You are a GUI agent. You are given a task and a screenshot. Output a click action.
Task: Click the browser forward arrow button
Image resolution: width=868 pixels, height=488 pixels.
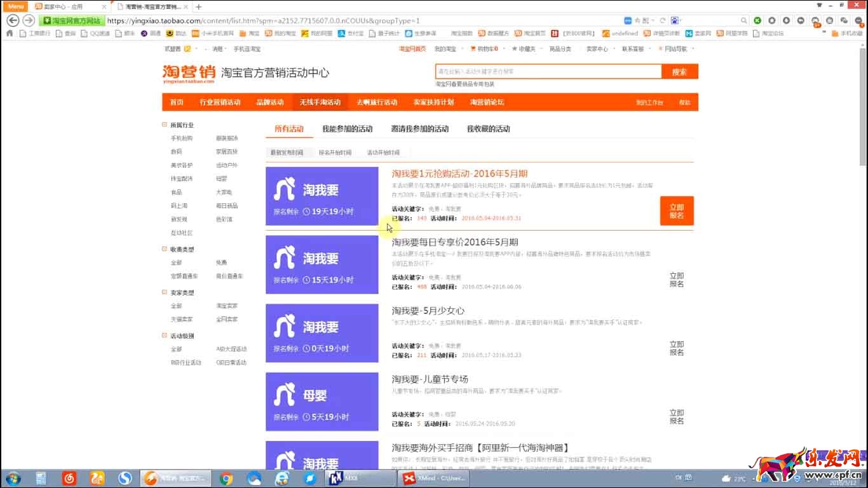[29, 20]
